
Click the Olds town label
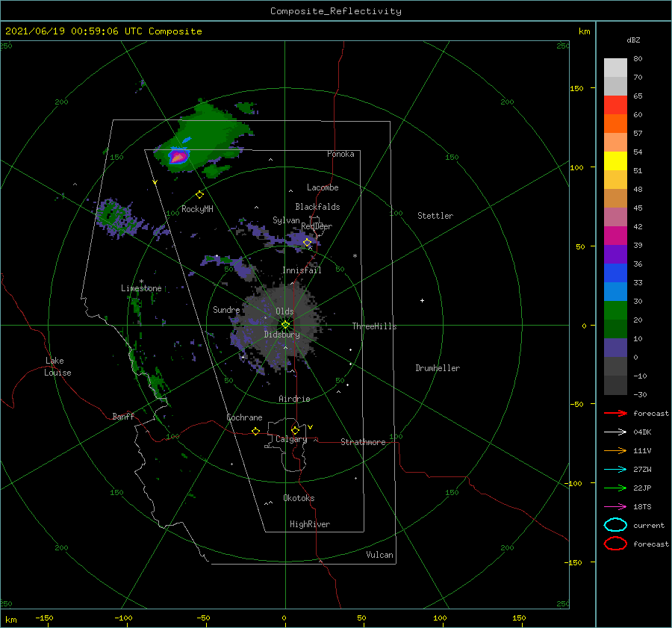(284, 311)
